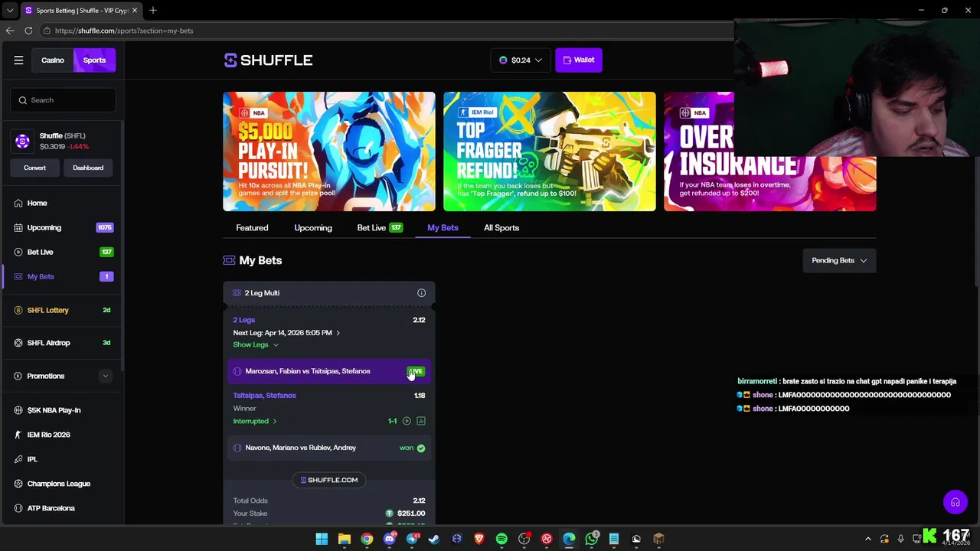Click the Convert button
Viewport: 980px width, 551px height.
pos(34,168)
